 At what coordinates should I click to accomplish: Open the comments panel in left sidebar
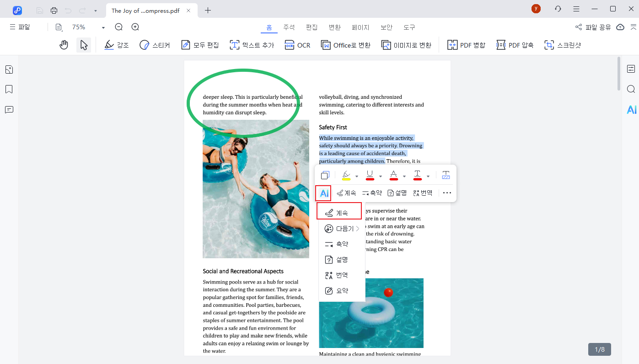[9, 110]
